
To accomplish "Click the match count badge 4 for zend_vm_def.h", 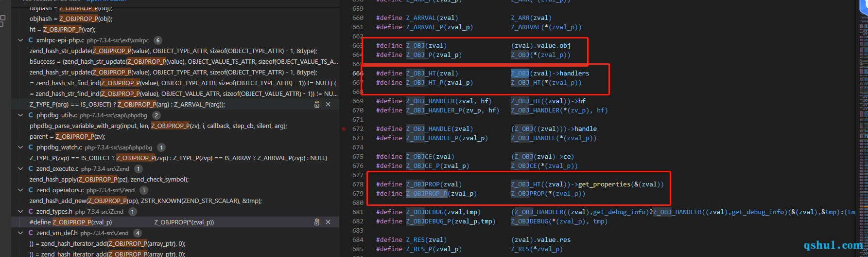I will [x=138, y=233].
